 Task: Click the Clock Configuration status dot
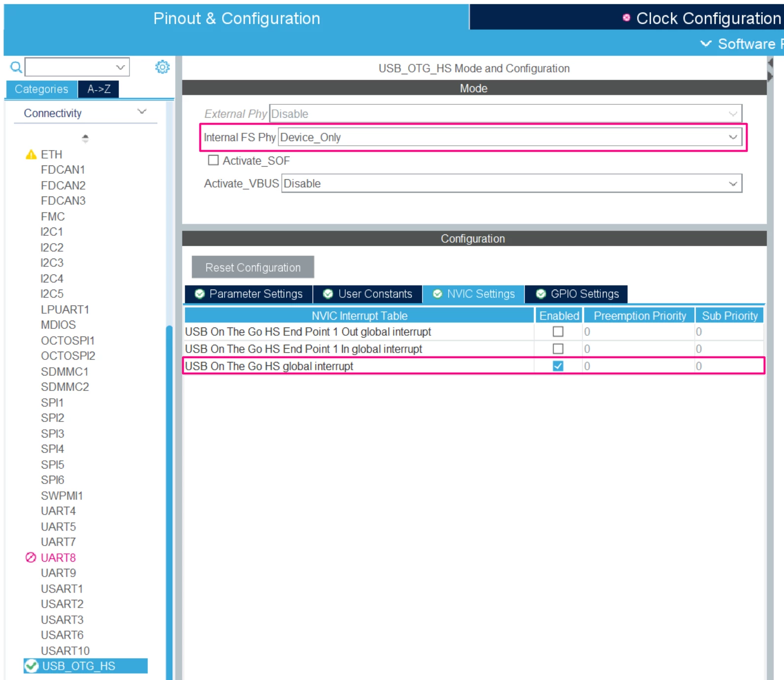(x=626, y=18)
